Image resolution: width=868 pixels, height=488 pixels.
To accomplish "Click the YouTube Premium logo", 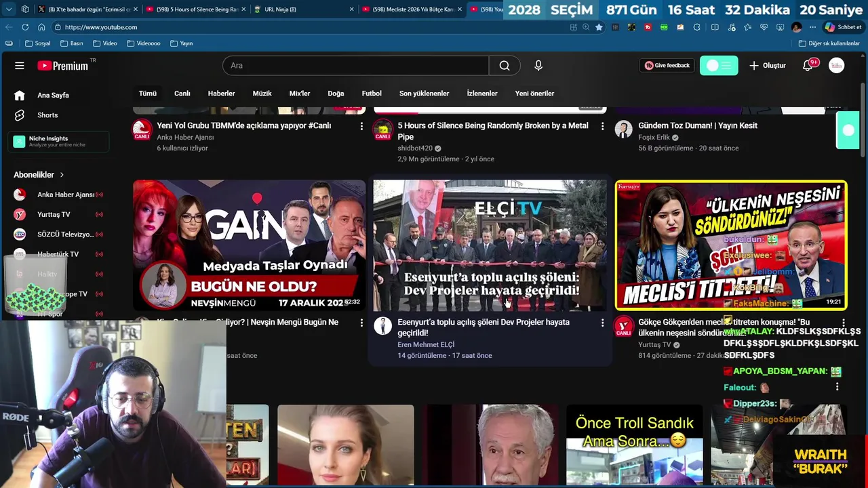I will pyautogui.click(x=62, y=66).
